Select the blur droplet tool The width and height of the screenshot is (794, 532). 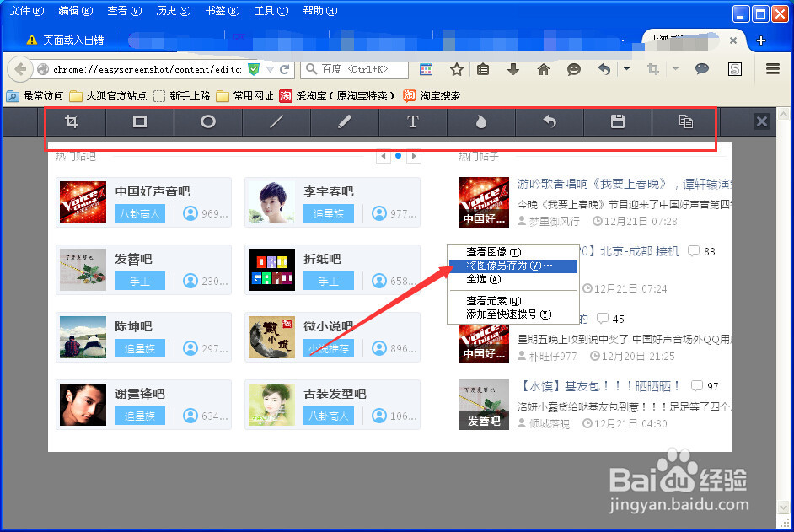point(481,121)
